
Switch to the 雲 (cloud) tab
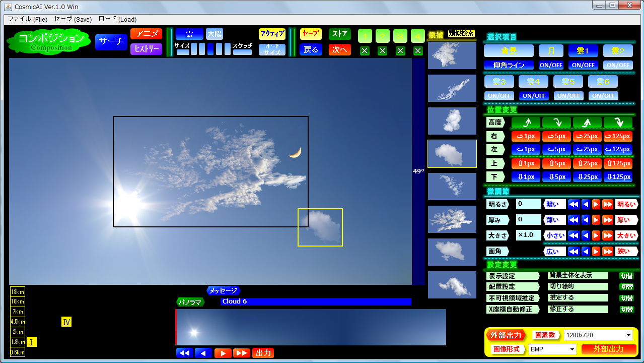tap(189, 34)
